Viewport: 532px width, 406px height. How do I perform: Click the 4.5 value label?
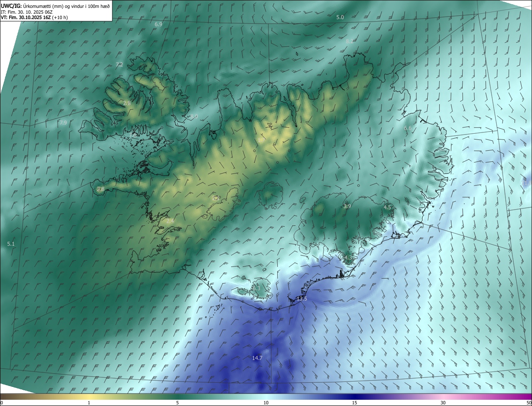tap(387, 207)
